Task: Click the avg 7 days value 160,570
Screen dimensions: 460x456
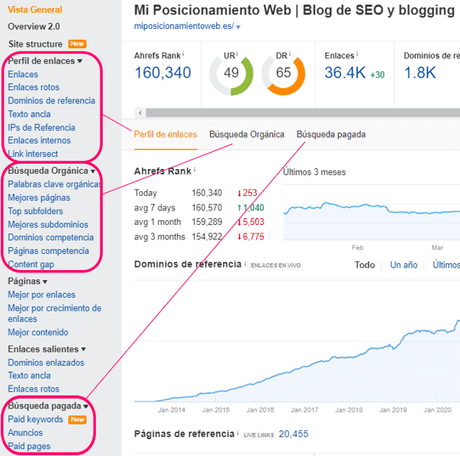Action: pyautogui.click(x=207, y=208)
